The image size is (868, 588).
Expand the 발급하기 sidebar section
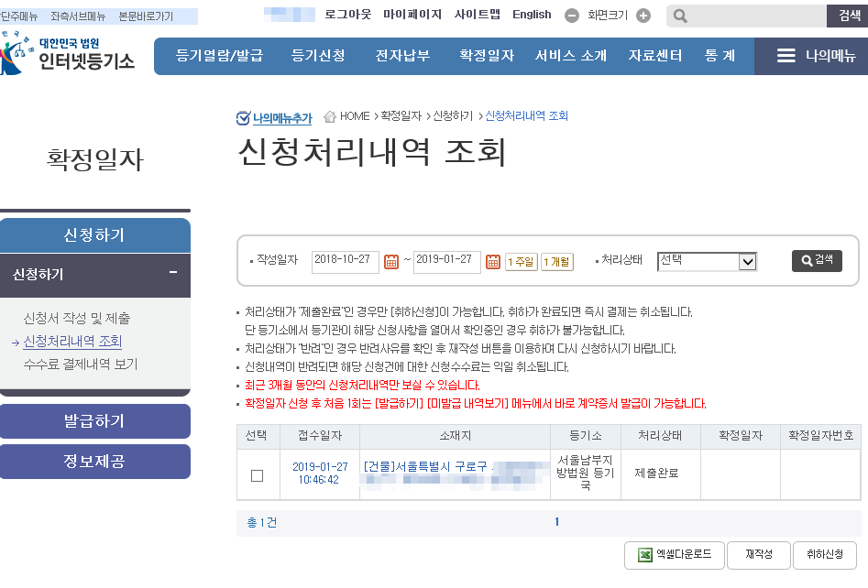pyautogui.click(x=94, y=421)
